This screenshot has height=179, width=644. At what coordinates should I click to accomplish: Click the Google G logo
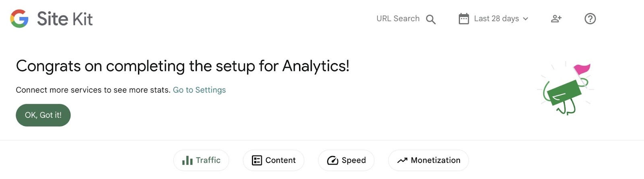(19, 19)
